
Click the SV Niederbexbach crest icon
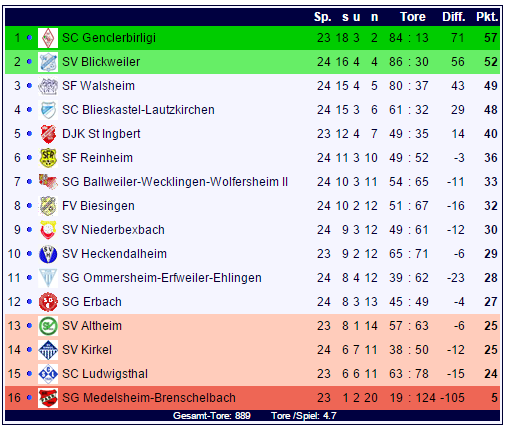point(48,230)
